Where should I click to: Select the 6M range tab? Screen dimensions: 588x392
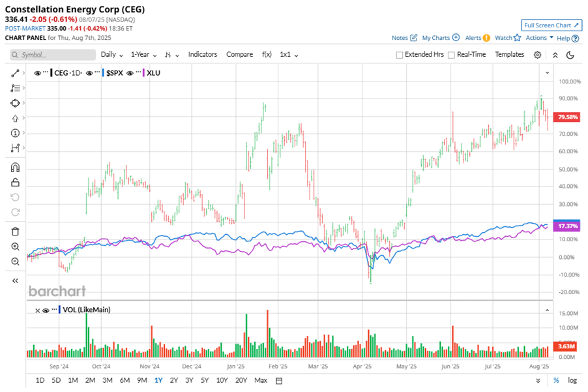125,380
